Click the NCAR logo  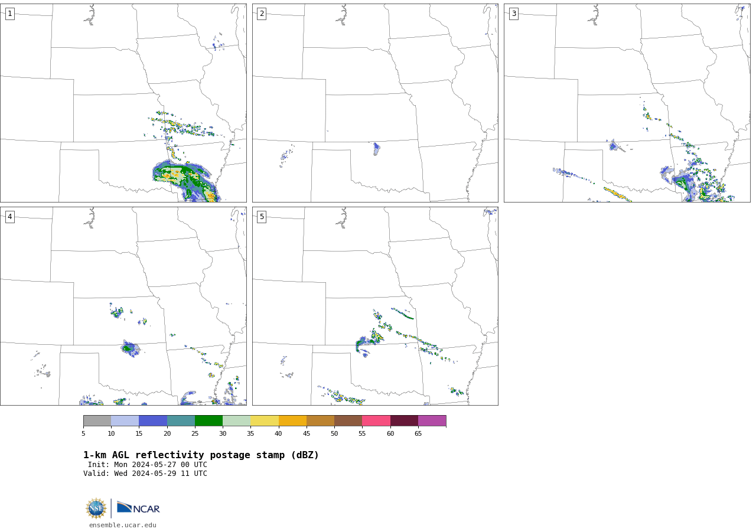[138, 508]
